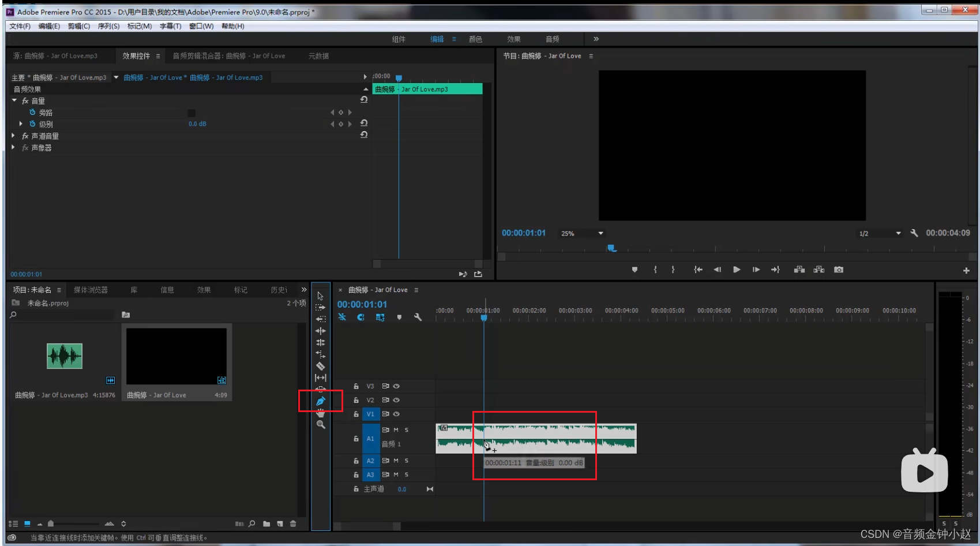Screen dimensions: 980x546
Task: Expand the 声道音量 effect
Action: click(x=13, y=136)
